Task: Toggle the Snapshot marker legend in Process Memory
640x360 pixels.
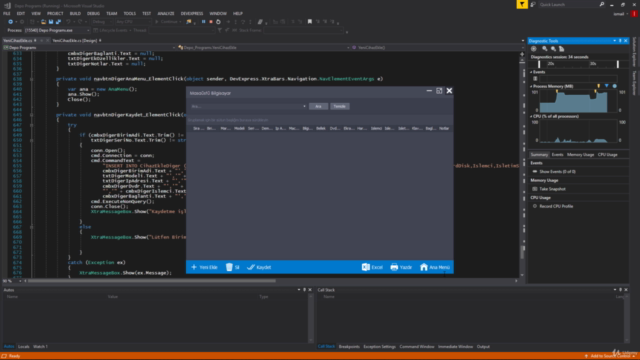Action: 607,86
